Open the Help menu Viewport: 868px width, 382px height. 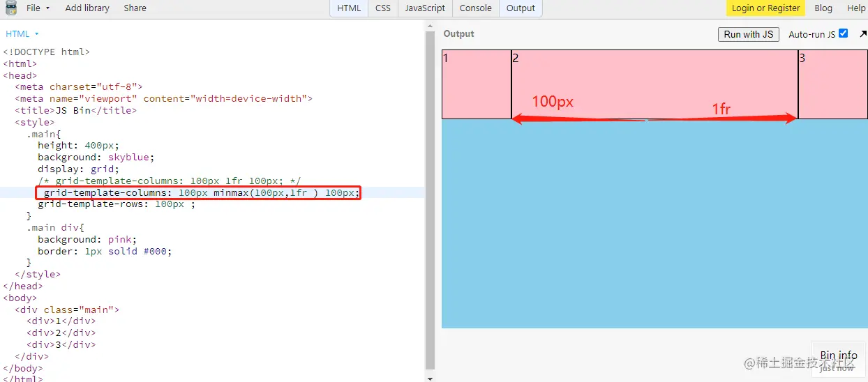point(856,8)
